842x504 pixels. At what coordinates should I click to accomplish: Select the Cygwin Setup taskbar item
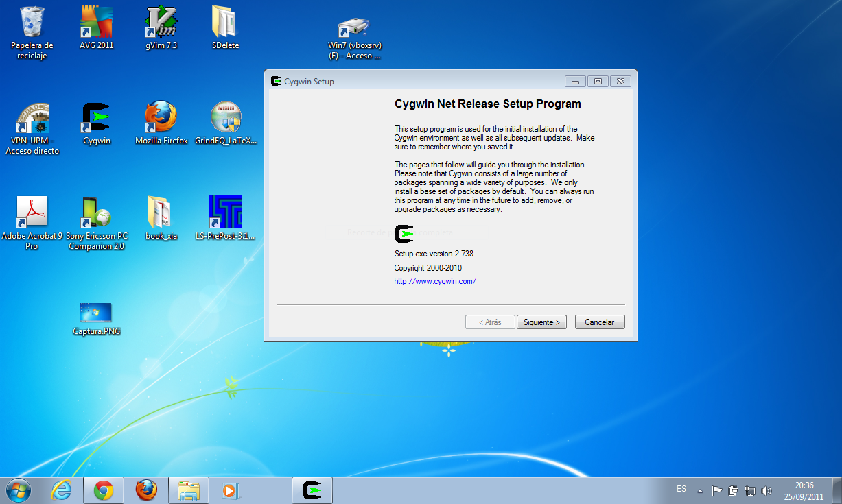click(312, 490)
